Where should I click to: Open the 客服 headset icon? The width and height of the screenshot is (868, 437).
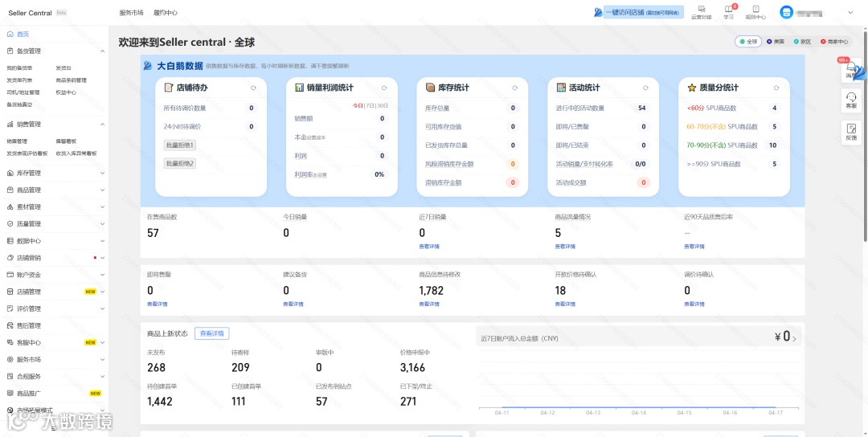[851, 97]
